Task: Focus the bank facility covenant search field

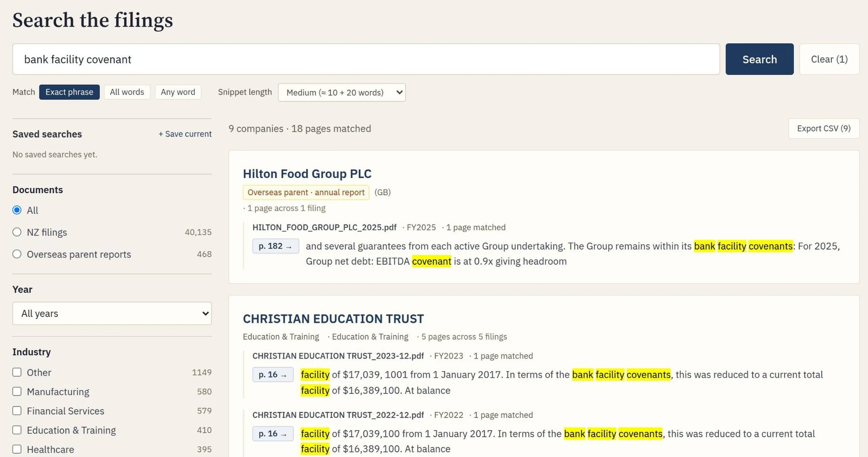Action: click(x=366, y=59)
